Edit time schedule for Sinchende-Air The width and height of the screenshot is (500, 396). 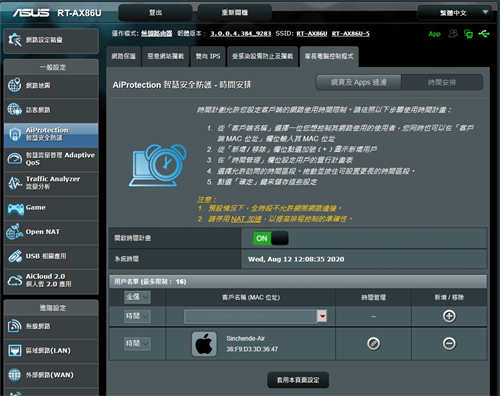pos(373,344)
